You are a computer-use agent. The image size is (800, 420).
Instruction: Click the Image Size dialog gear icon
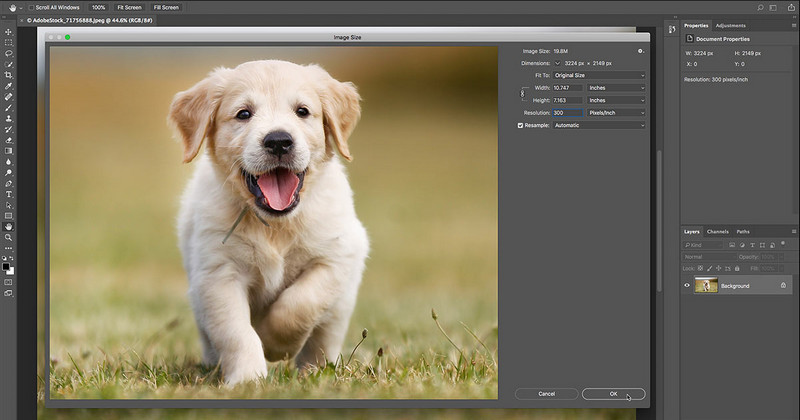(x=640, y=50)
